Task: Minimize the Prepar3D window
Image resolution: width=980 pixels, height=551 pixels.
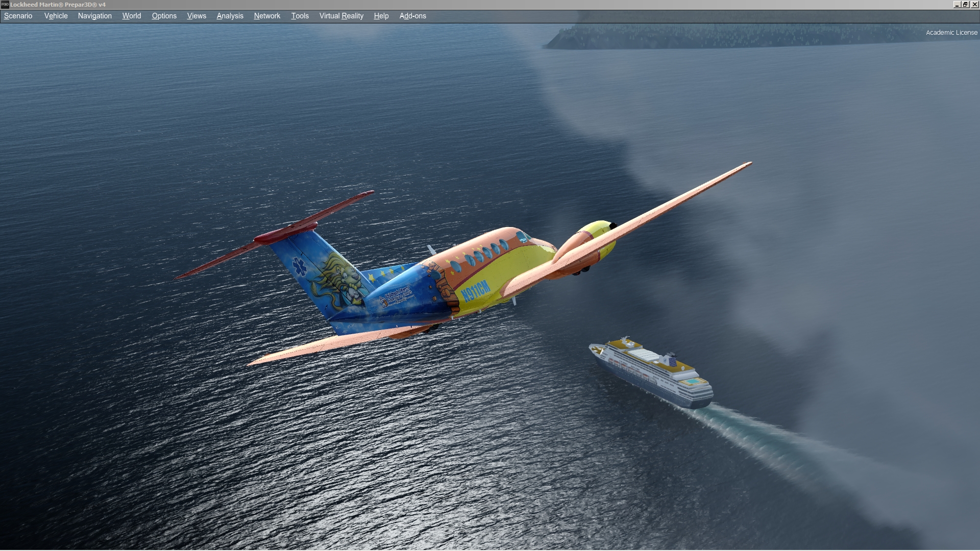Action: pyautogui.click(x=957, y=5)
